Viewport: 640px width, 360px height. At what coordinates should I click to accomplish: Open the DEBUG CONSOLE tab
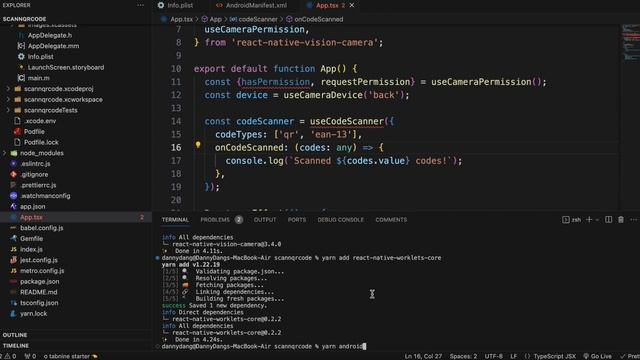click(x=340, y=220)
